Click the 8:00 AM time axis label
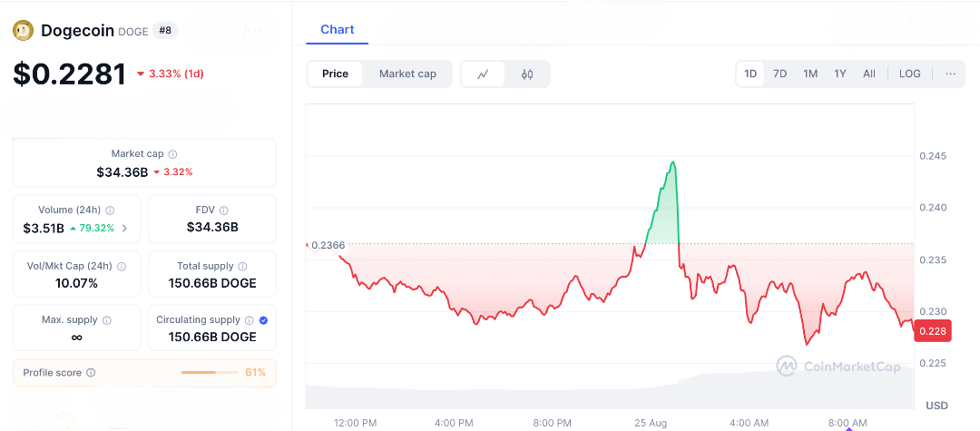 (x=846, y=424)
